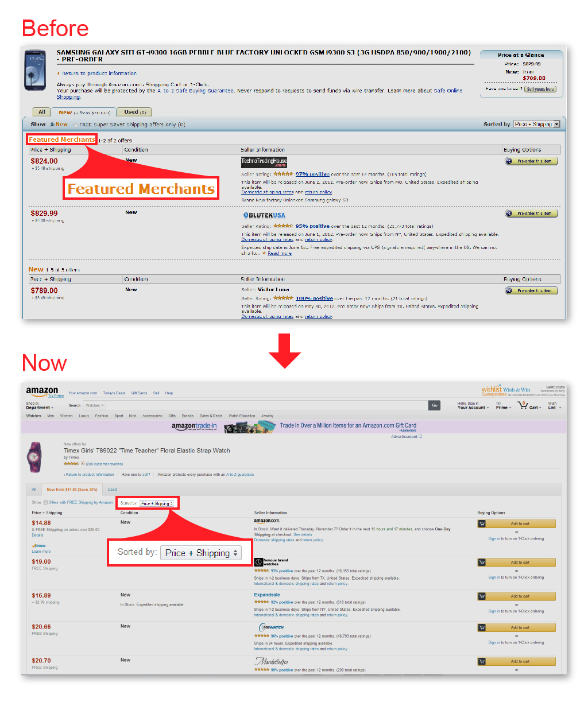
Task: Open the Expandsale seller link
Action: (x=267, y=595)
